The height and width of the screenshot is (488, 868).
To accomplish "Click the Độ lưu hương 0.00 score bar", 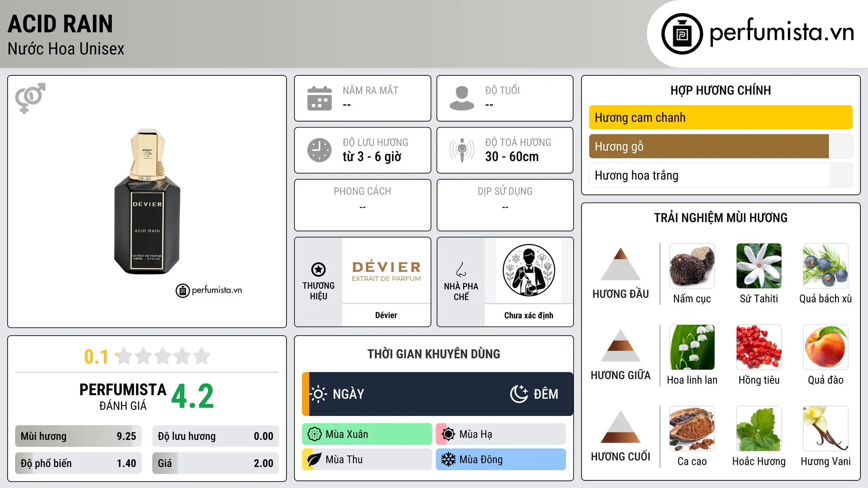I will (x=216, y=436).
